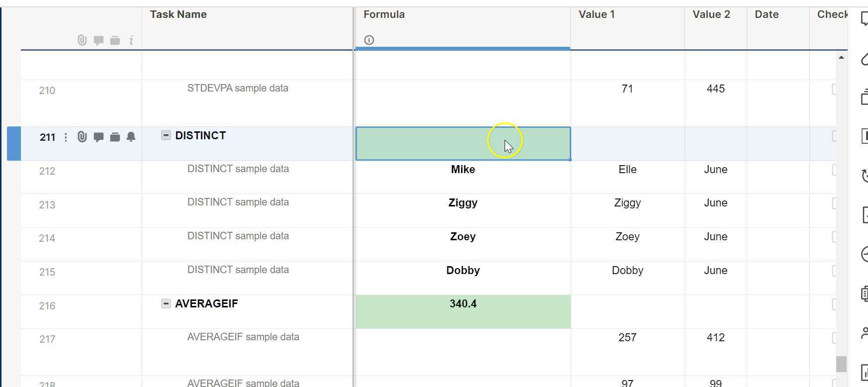Open row 211 three-dot menu
868x387 pixels.
tap(66, 137)
